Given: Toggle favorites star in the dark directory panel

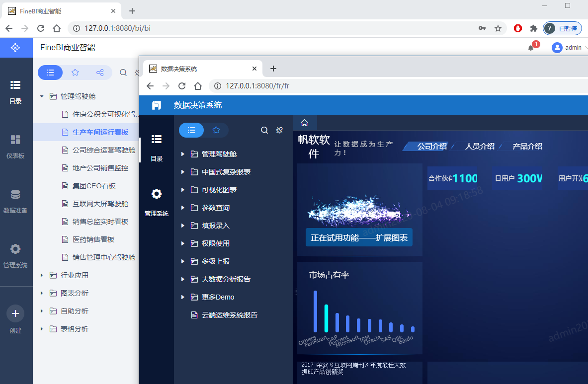Looking at the screenshot, I should coord(216,130).
